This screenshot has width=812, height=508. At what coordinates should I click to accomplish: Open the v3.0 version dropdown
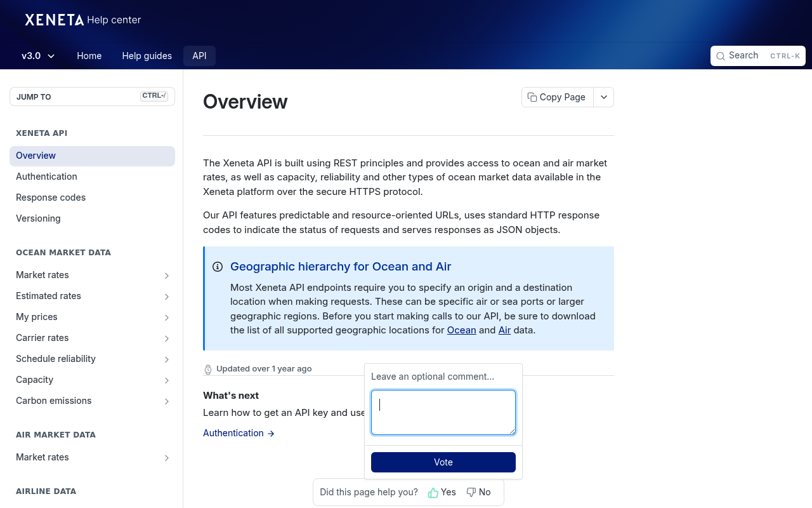pos(38,56)
